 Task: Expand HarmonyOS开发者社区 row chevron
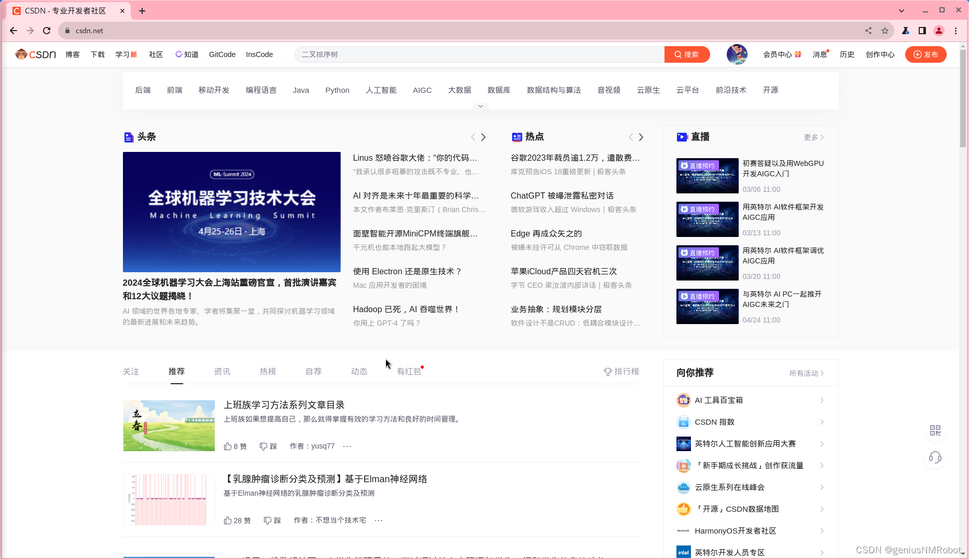[822, 531]
